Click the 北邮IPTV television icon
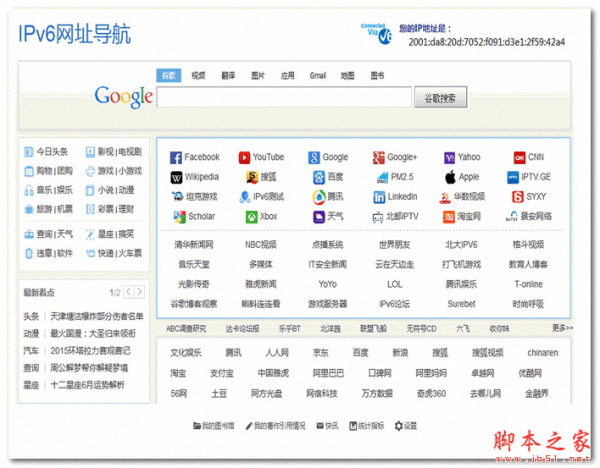Image resolution: width=600 pixels, height=468 pixels. (x=378, y=217)
